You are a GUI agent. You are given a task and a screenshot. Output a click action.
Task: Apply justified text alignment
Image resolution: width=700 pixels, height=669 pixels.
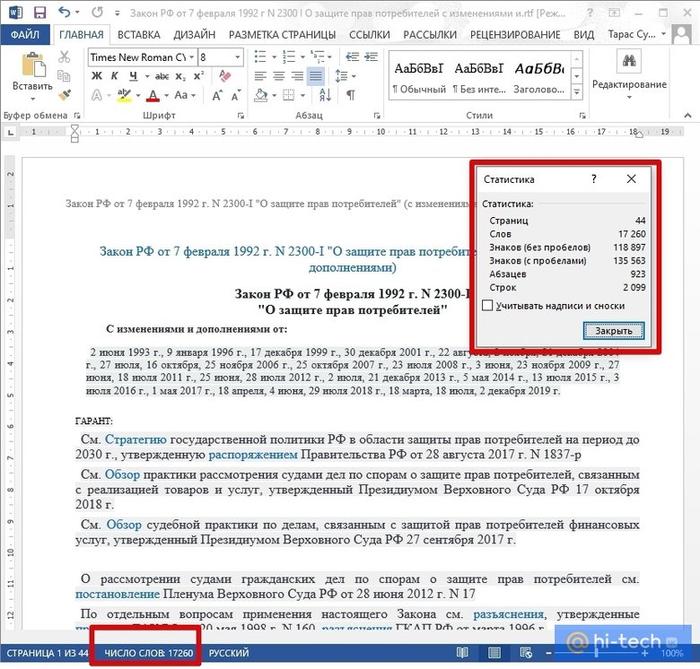tap(315, 77)
